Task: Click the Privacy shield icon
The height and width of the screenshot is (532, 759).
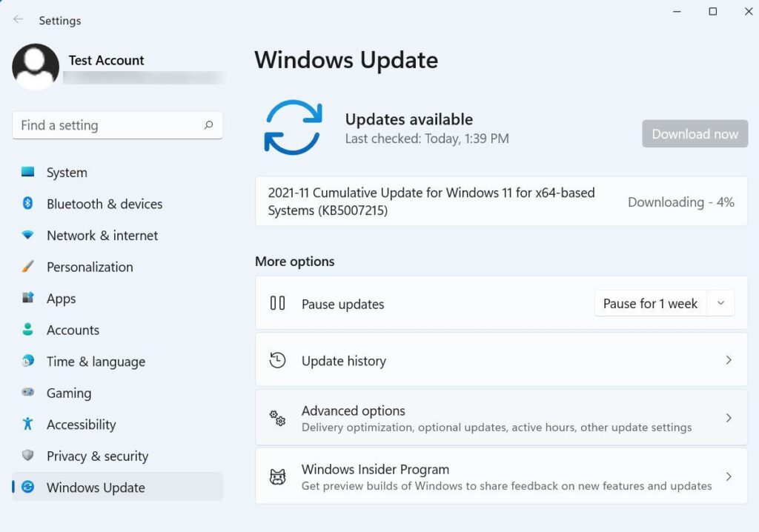Action: tap(27, 455)
